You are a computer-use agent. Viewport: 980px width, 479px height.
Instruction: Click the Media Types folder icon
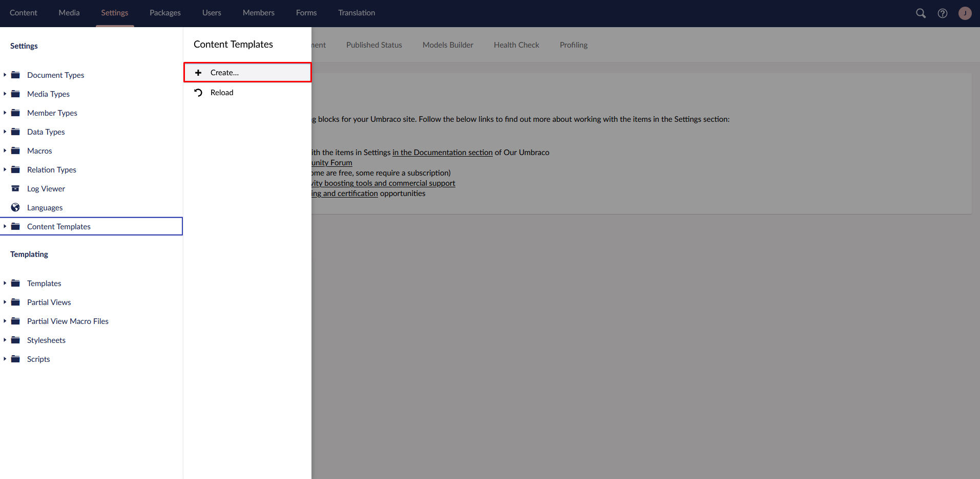(x=15, y=94)
